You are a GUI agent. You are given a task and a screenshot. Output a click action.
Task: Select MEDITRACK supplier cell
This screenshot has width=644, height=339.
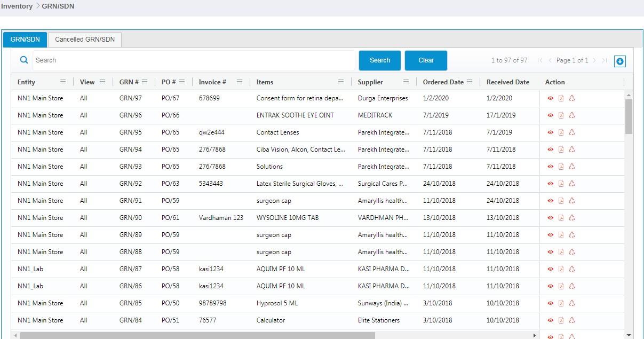coord(375,115)
